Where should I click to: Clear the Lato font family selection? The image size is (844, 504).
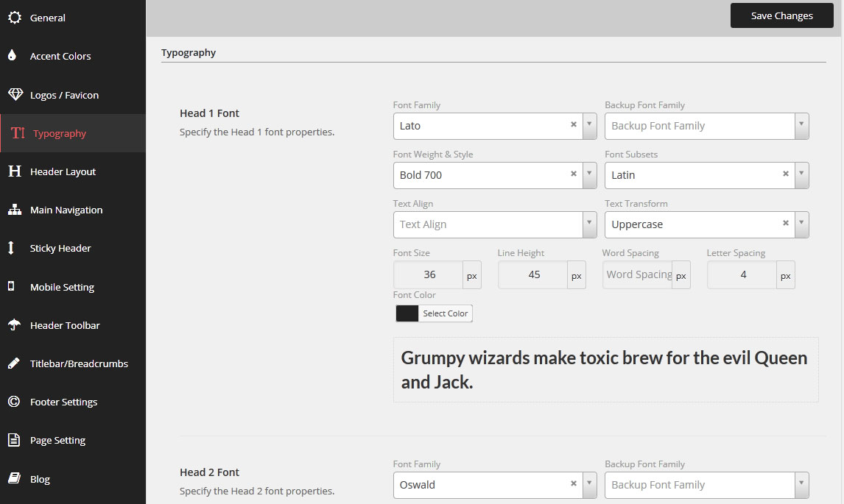coord(574,125)
